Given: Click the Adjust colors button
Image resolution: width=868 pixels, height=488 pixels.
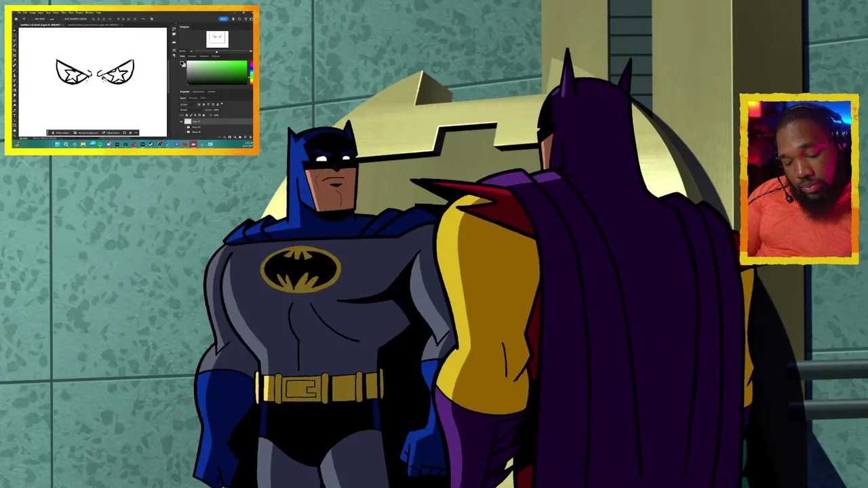Looking at the screenshot, I should point(111,133).
